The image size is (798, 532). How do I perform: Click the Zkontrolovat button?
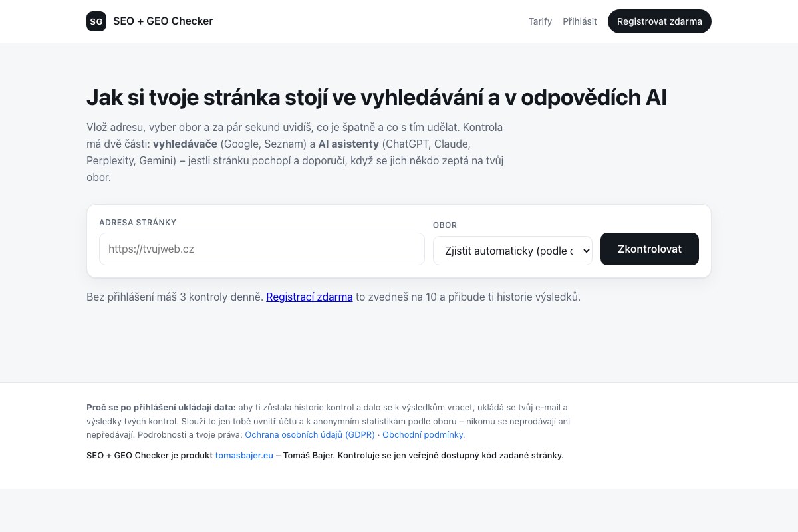[x=650, y=249]
